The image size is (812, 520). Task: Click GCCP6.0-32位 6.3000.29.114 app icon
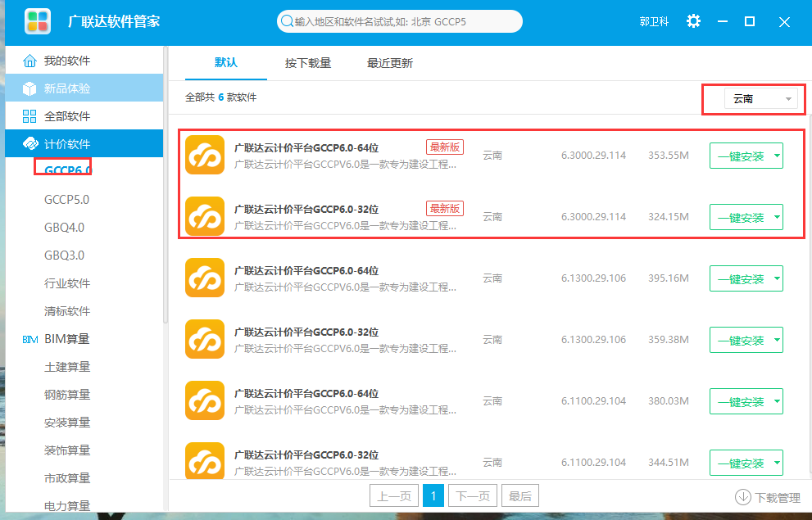click(x=205, y=216)
